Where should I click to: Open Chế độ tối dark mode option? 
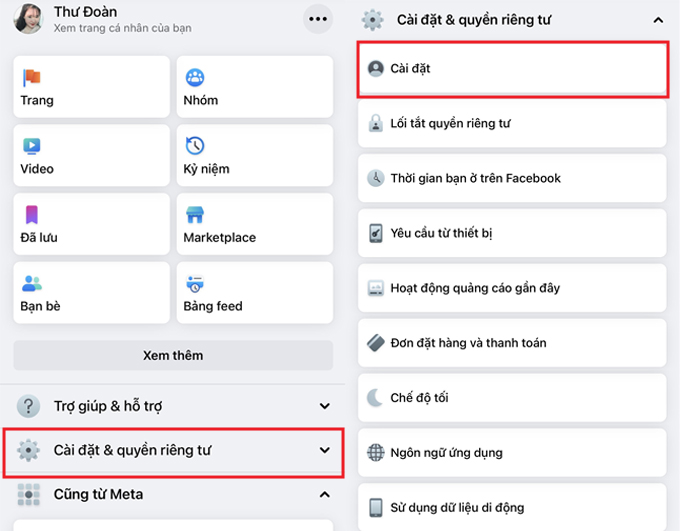tap(512, 398)
